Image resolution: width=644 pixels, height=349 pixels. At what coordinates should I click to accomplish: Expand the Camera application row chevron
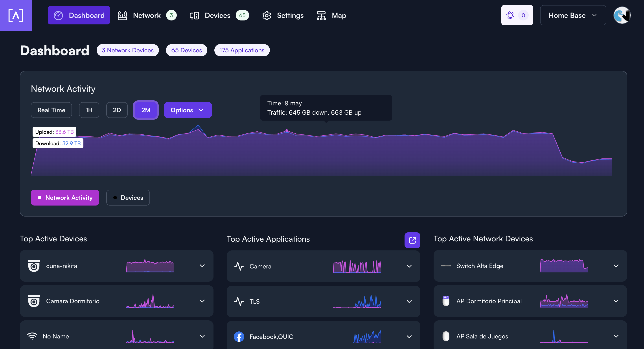409,266
